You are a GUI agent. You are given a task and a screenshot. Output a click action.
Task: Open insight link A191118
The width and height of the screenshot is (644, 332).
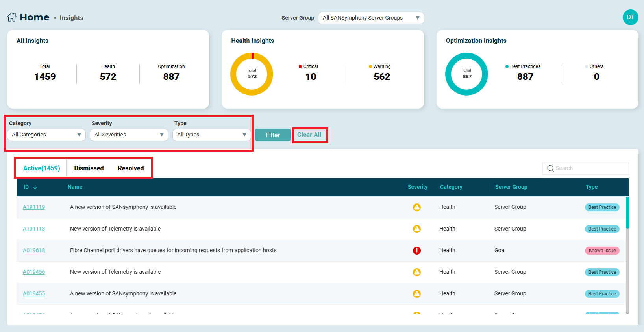[34, 229]
